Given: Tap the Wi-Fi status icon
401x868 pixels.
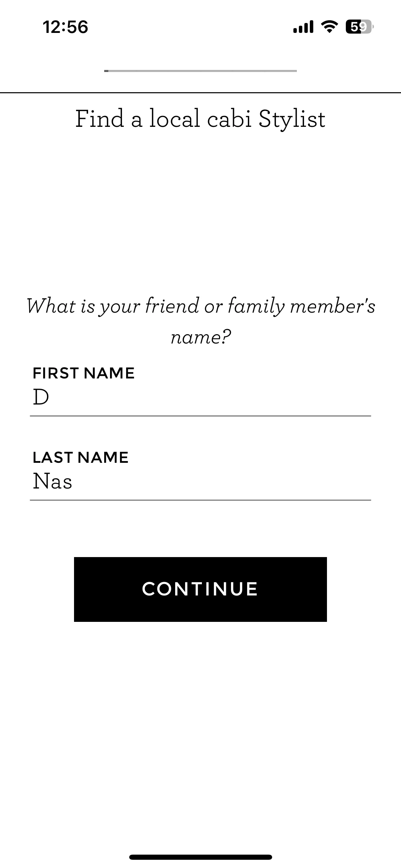Looking at the screenshot, I should (329, 27).
